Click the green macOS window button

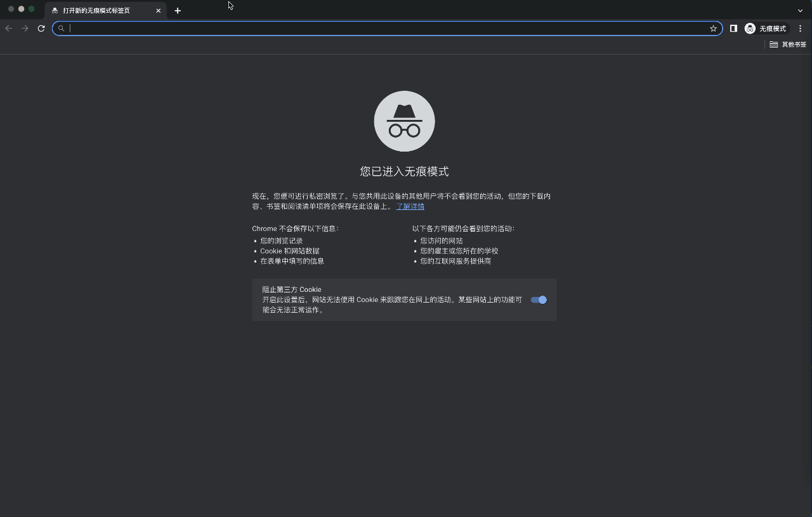(x=31, y=9)
